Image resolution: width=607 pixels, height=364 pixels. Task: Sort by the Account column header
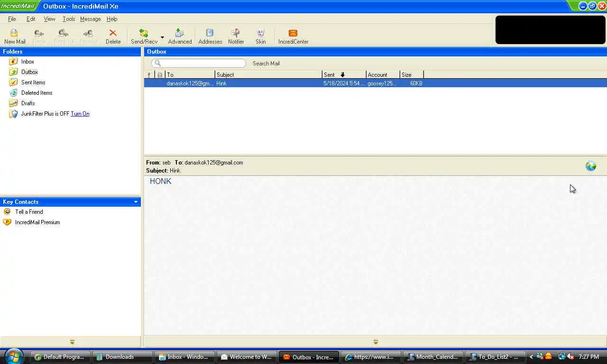click(383, 75)
